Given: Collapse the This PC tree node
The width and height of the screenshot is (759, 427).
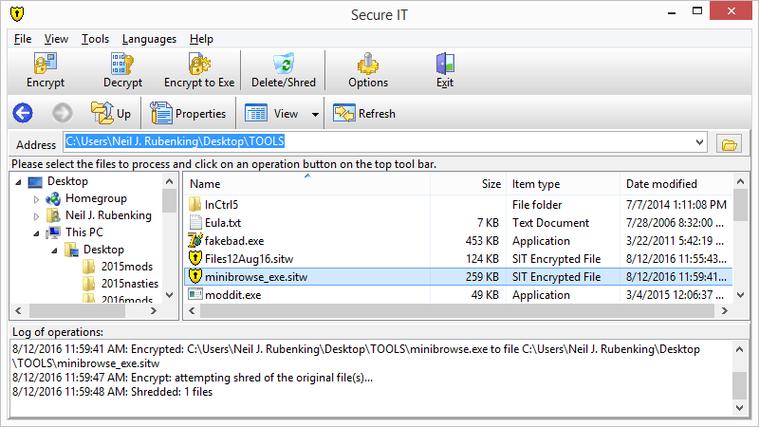Looking at the screenshot, I should click(x=36, y=233).
